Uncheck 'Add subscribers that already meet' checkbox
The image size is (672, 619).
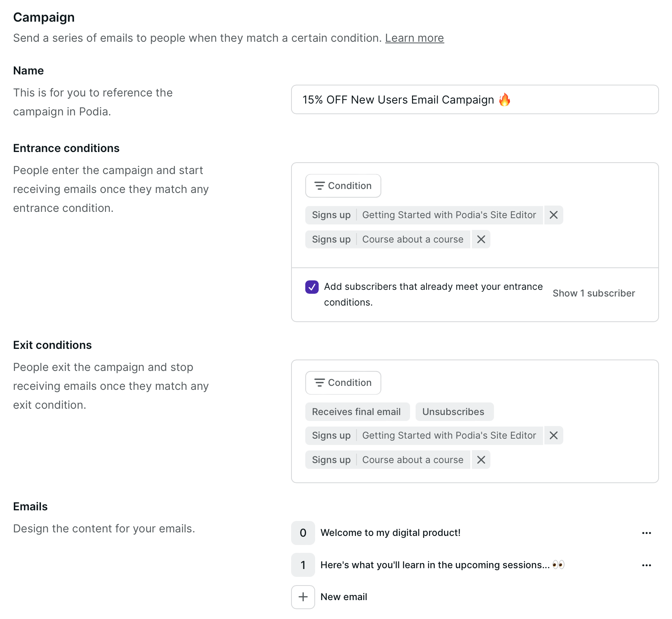pos(312,287)
